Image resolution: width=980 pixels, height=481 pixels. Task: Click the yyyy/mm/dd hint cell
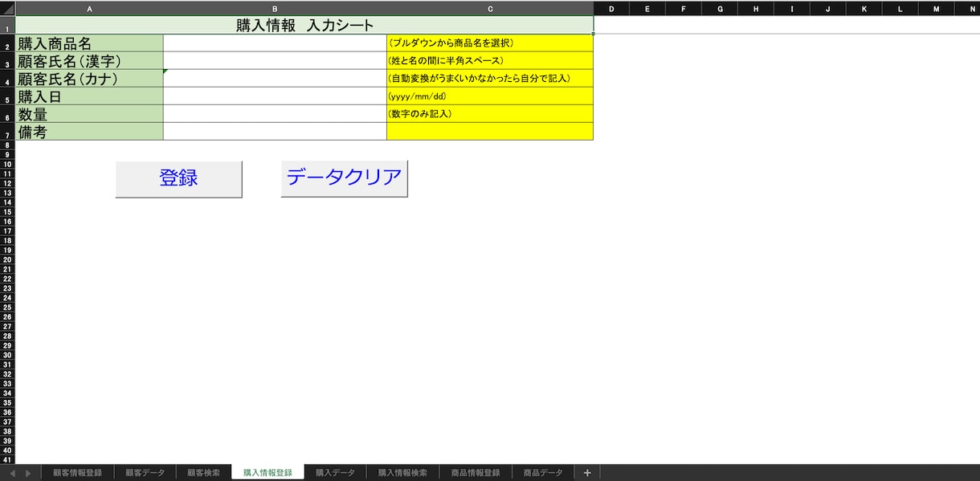click(x=490, y=96)
